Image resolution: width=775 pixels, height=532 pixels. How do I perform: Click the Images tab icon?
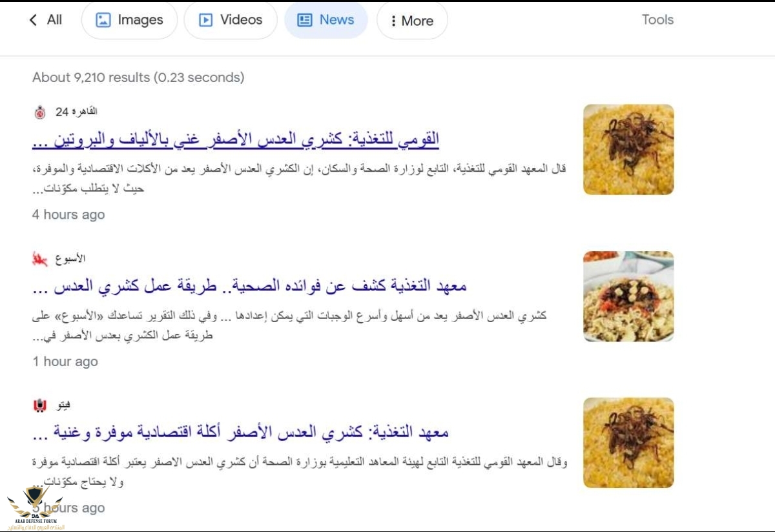point(103,20)
